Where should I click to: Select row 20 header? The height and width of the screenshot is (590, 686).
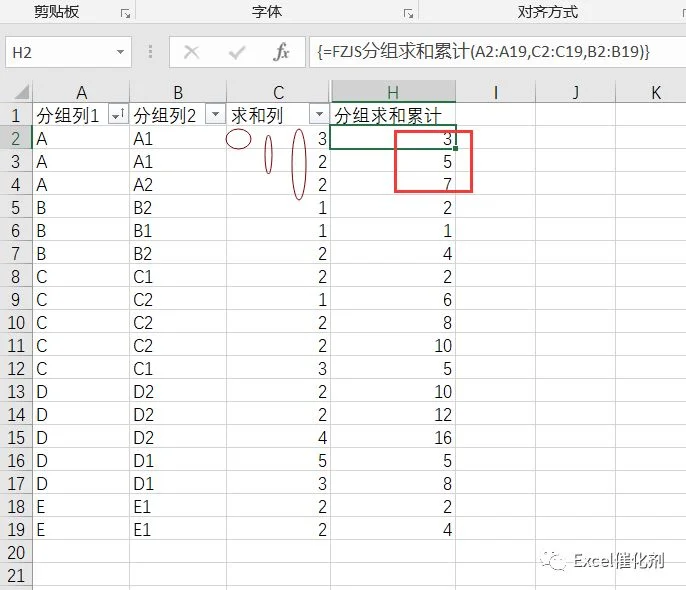(x=16, y=553)
